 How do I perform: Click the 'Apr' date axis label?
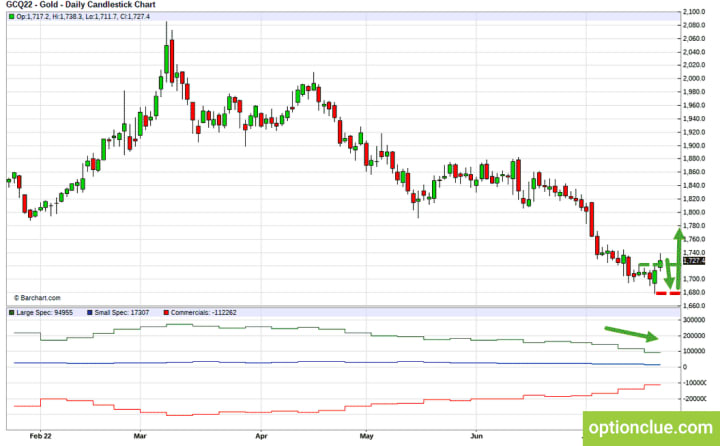pyautogui.click(x=261, y=436)
